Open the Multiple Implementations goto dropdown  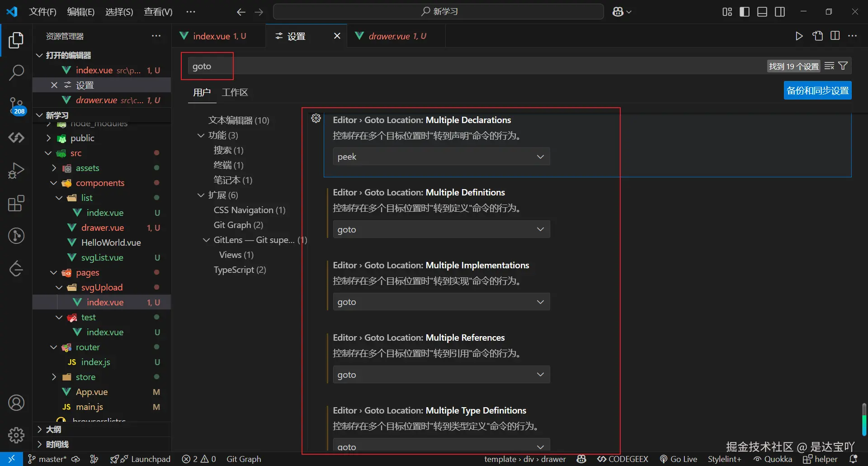point(441,302)
